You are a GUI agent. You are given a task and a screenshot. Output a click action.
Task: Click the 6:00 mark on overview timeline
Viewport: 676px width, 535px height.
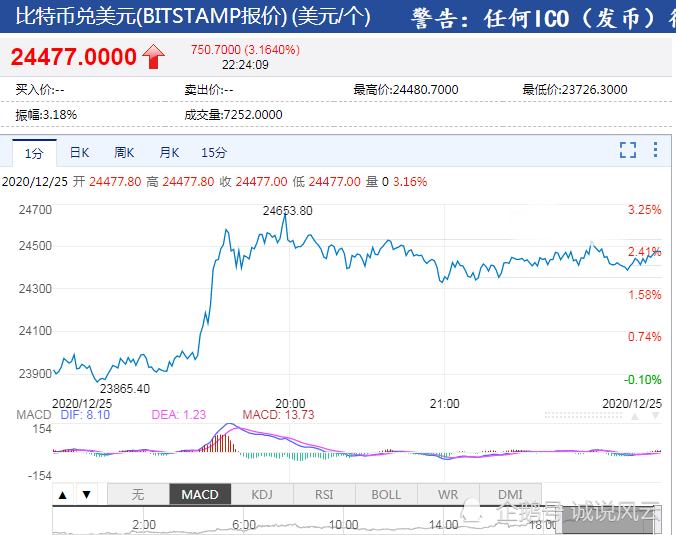click(244, 525)
